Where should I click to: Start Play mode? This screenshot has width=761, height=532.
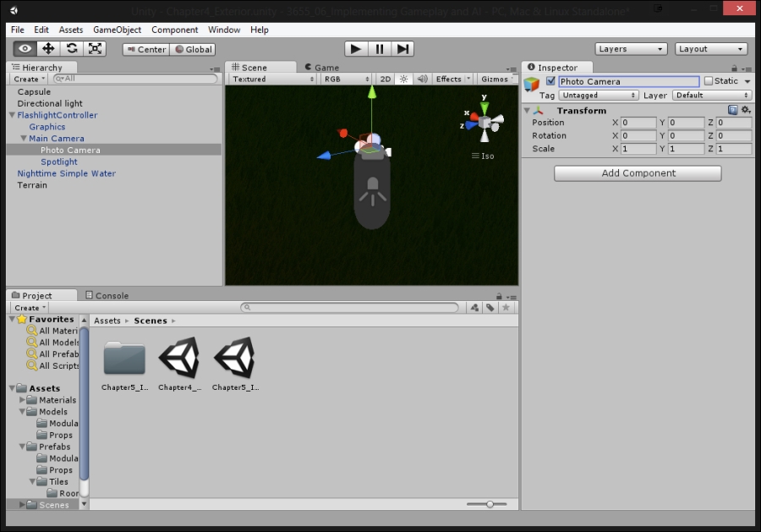pyautogui.click(x=356, y=49)
